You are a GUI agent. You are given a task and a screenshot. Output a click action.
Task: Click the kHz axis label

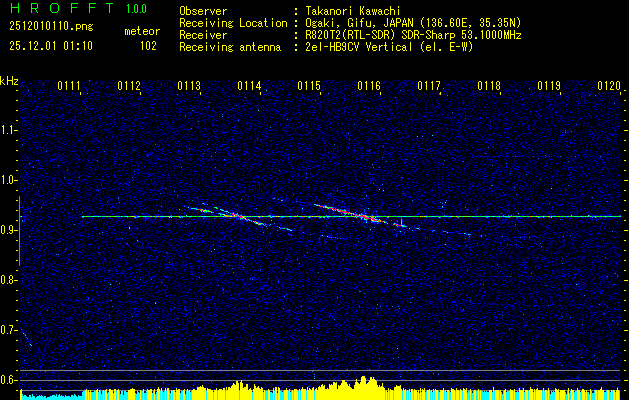(x=9, y=81)
